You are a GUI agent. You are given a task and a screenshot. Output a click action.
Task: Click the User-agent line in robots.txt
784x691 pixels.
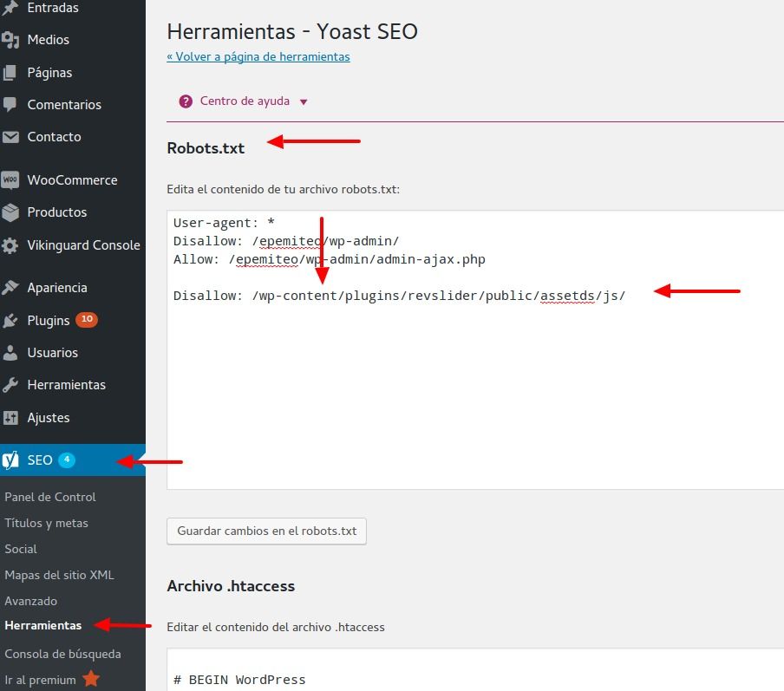point(224,223)
